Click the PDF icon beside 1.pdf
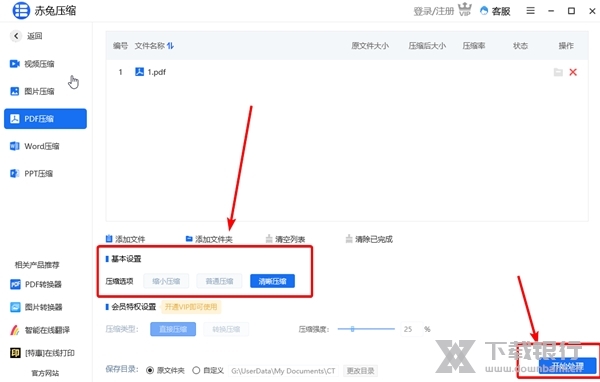The width and height of the screenshot is (600, 382). coord(140,72)
